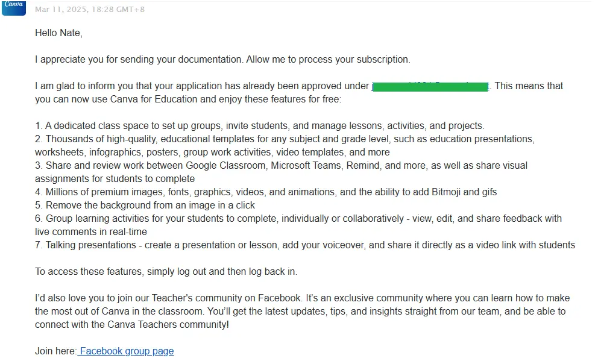Click the Canva logo avatar

[14, 8]
